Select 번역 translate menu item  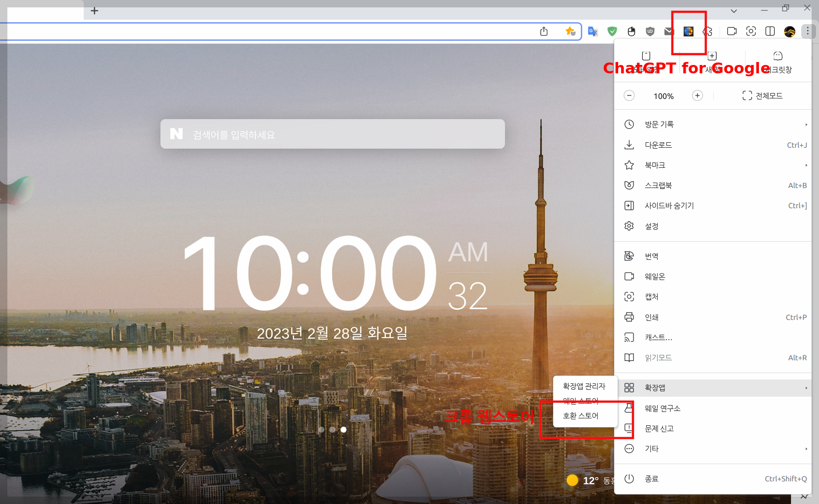[713, 256]
